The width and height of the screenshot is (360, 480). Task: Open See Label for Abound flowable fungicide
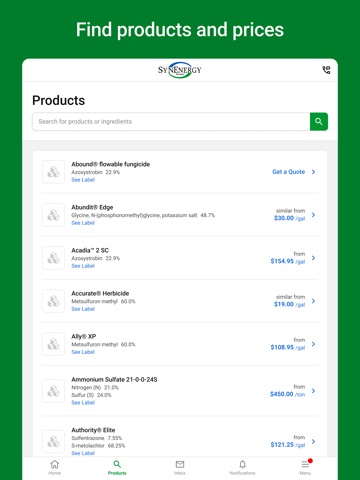click(83, 180)
